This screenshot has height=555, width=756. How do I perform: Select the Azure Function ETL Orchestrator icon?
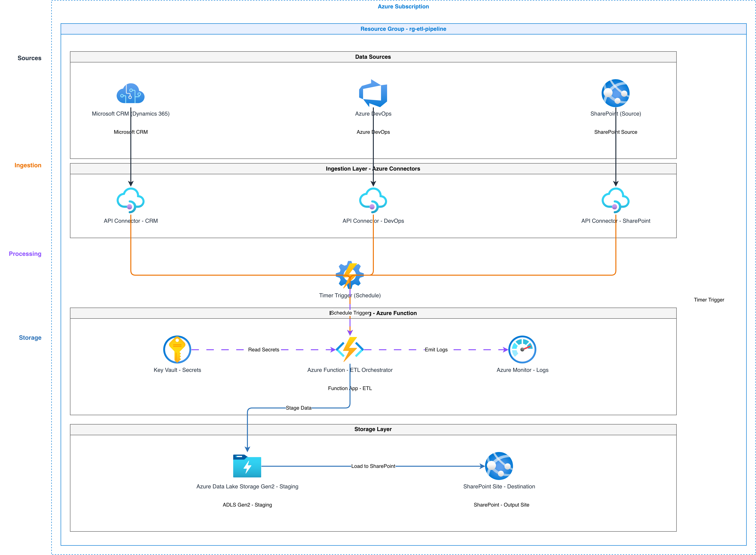point(350,349)
